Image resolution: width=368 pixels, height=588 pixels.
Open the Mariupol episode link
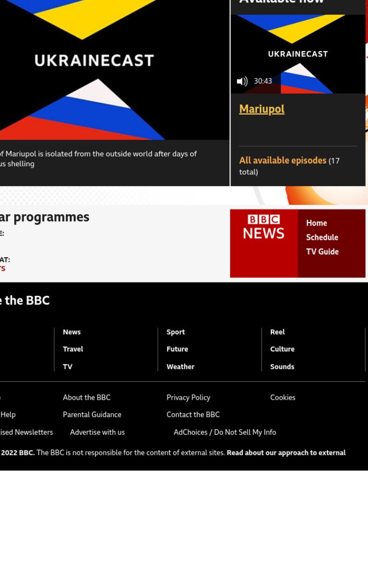click(262, 109)
